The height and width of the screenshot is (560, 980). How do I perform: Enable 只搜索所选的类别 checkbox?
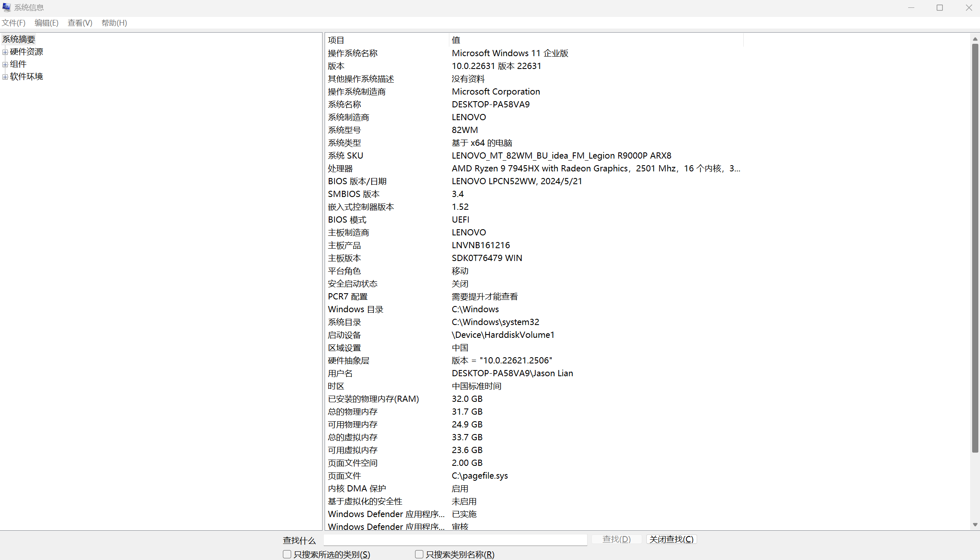click(287, 554)
